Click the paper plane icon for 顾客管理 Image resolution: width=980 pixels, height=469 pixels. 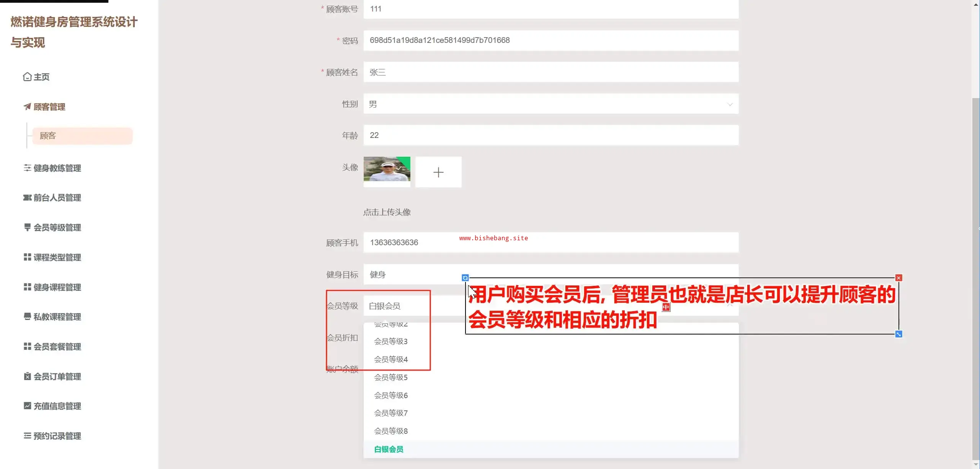pos(27,107)
